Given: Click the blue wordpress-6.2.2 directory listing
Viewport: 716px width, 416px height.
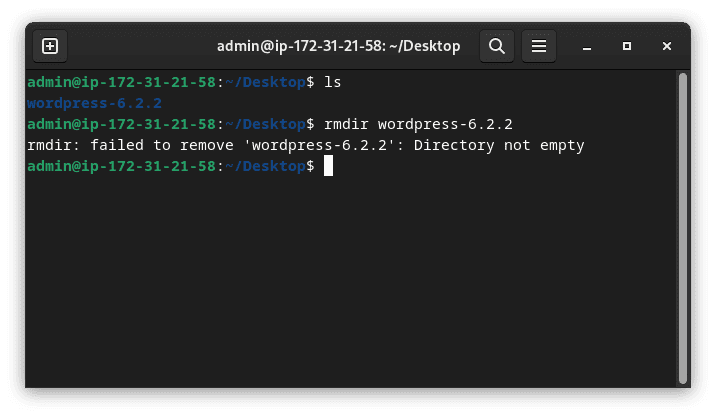Looking at the screenshot, I should click(95, 103).
